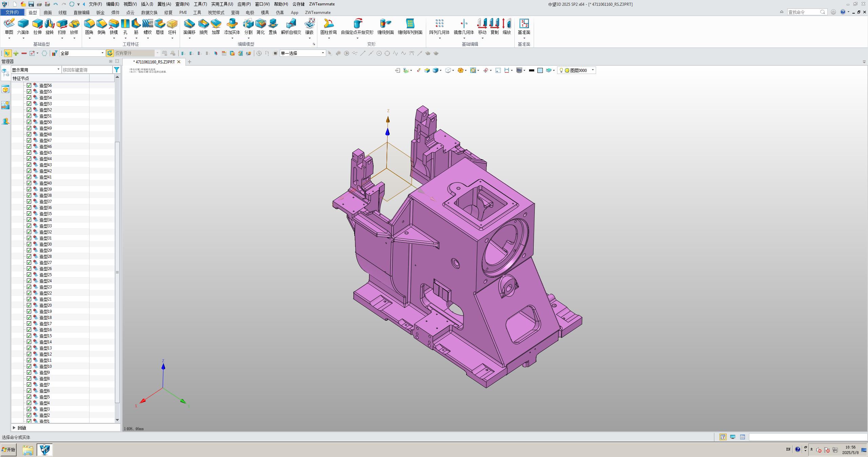This screenshot has width=868, height=457.
Task: Open the 镶嵌 inlay tool
Action: [x=309, y=26]
